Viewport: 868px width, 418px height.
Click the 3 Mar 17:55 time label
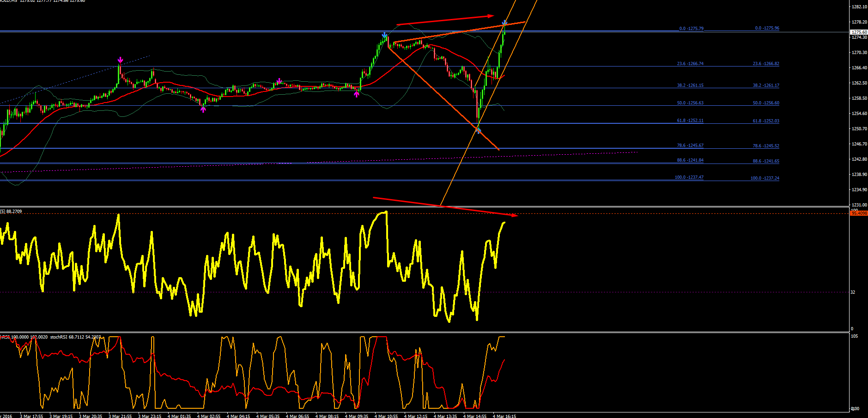(x=31, y=416)
